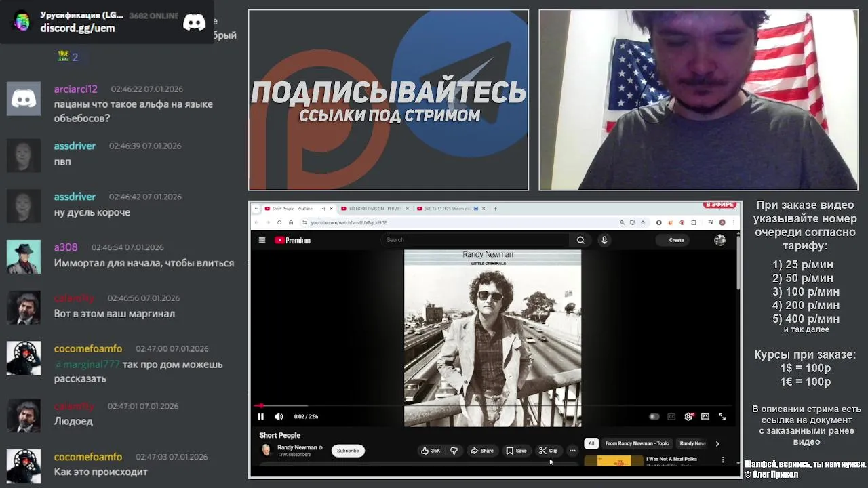Open the Randy Newman channel avatar
Screen dimensions: 868x488
coord(266,450)
